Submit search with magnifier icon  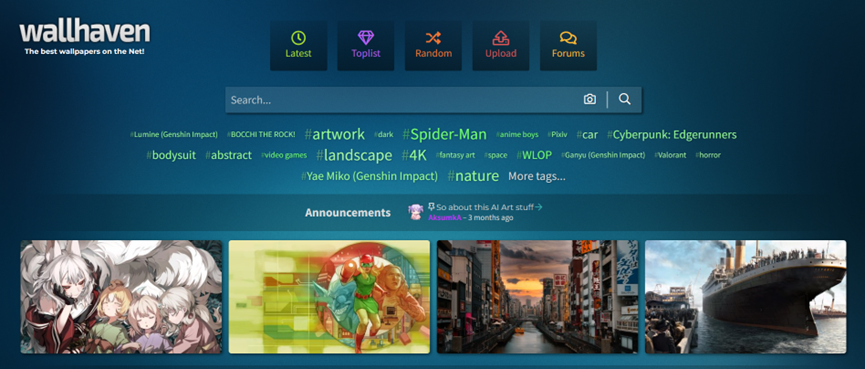[x=624, y=99]
